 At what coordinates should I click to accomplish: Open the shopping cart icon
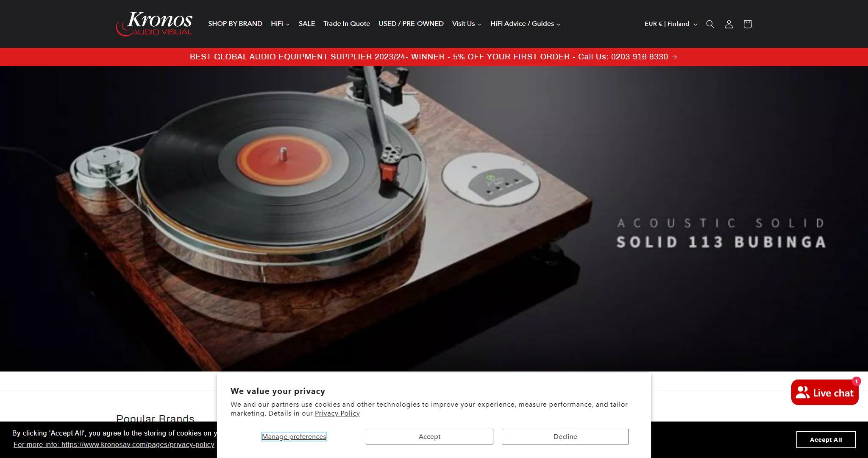[748, 24]
